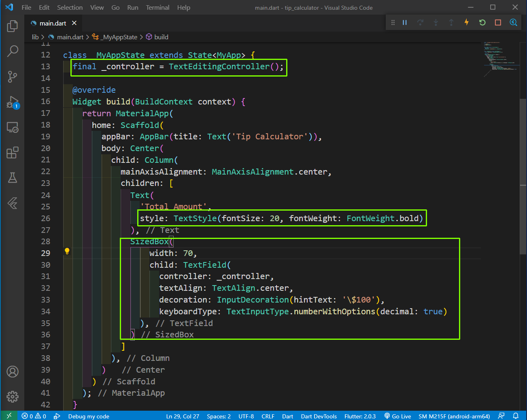The height and width of the screenshot is (420, 527).
Task: Change indentation via Spaces: 2
Action: [219, 416]
